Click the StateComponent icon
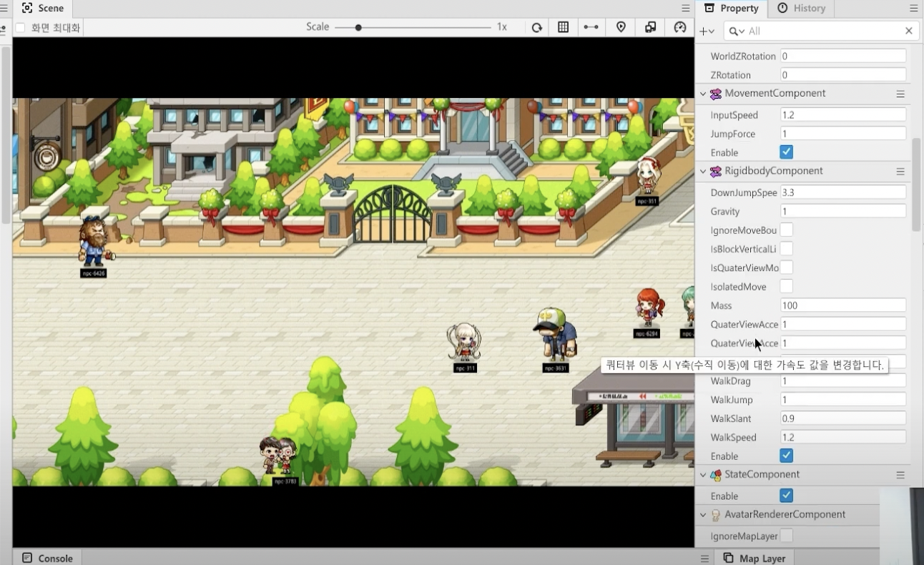The image size is (924, 565). tap(716, 475)
